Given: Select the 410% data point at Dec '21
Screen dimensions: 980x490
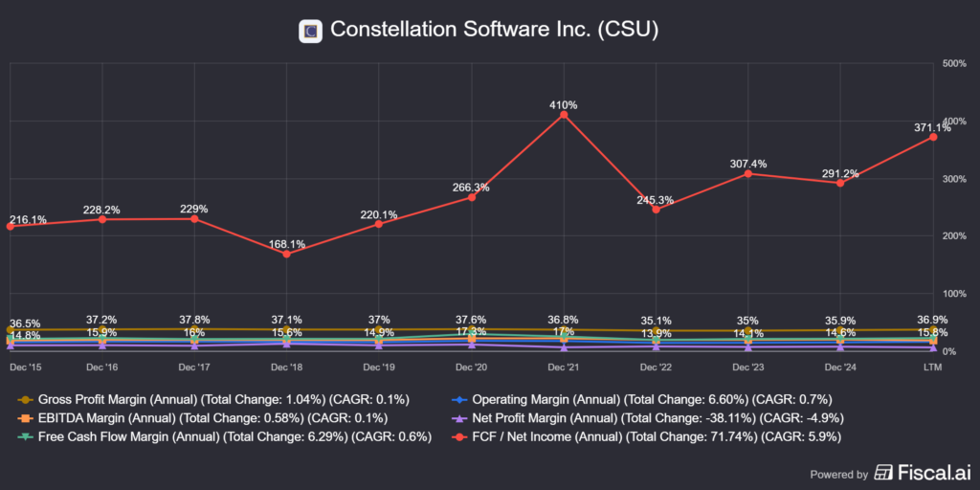Looking at the screenshot, I should click(564, 115).
